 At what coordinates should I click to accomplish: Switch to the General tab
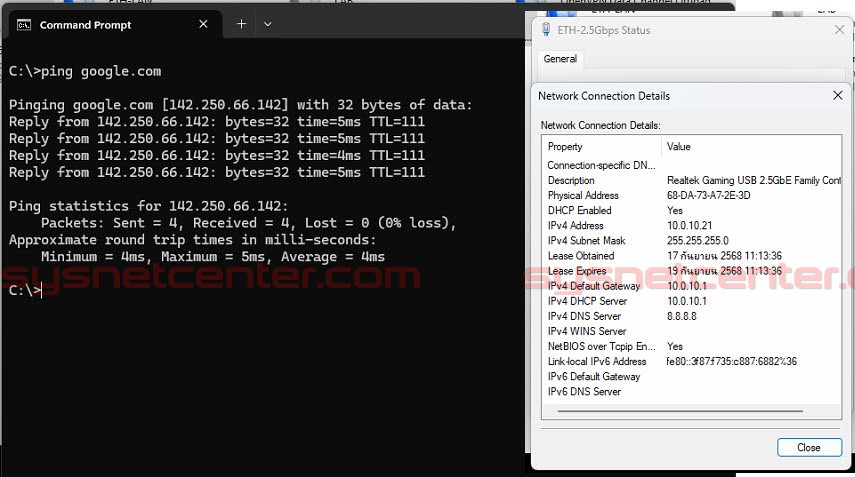[x=560, y=59]
